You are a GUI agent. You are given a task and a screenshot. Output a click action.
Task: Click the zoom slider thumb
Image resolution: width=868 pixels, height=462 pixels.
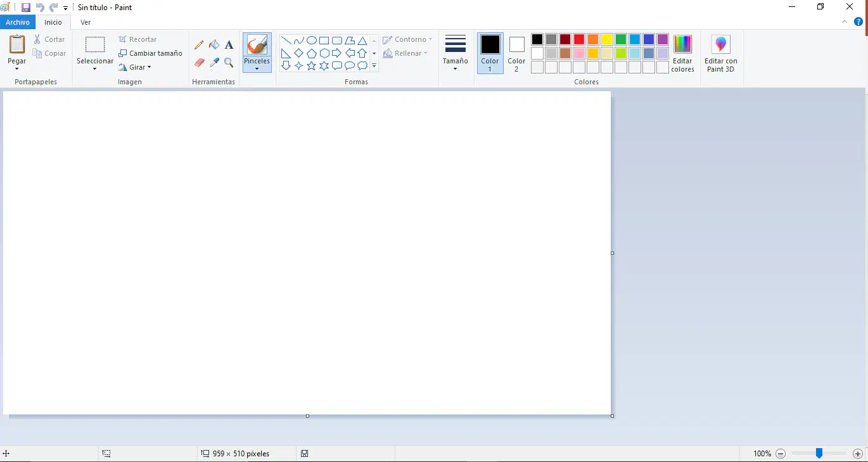click(x=819, y=453)
